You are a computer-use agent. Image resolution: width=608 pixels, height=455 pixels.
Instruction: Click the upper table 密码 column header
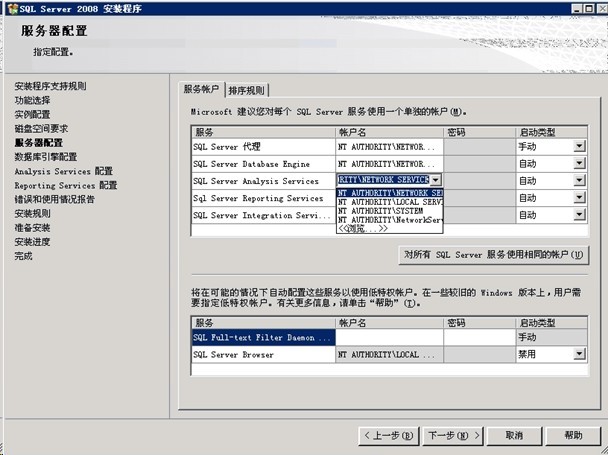[x=480, y=132]
